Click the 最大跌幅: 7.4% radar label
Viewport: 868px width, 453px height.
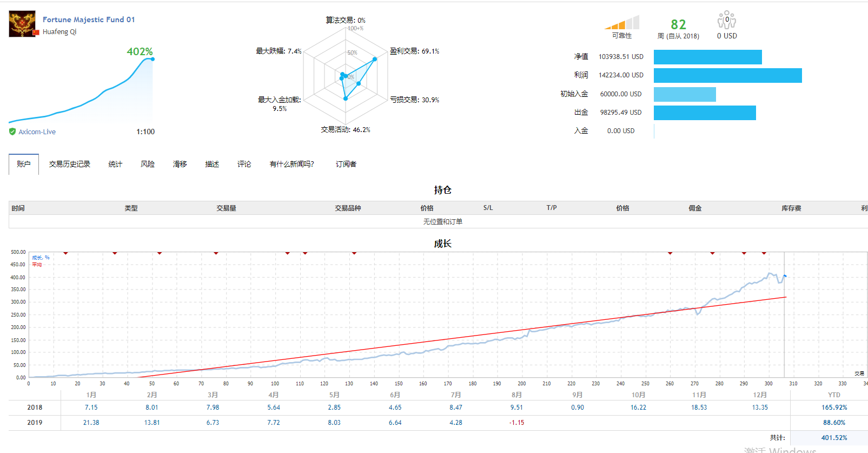[x=279, y=51]
